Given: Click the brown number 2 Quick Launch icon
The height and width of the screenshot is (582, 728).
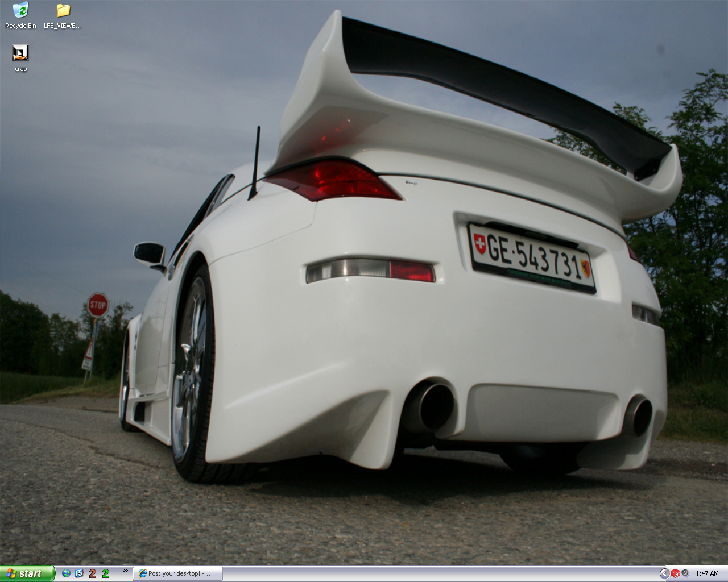Looking at the screenshot, I should 93,573.
